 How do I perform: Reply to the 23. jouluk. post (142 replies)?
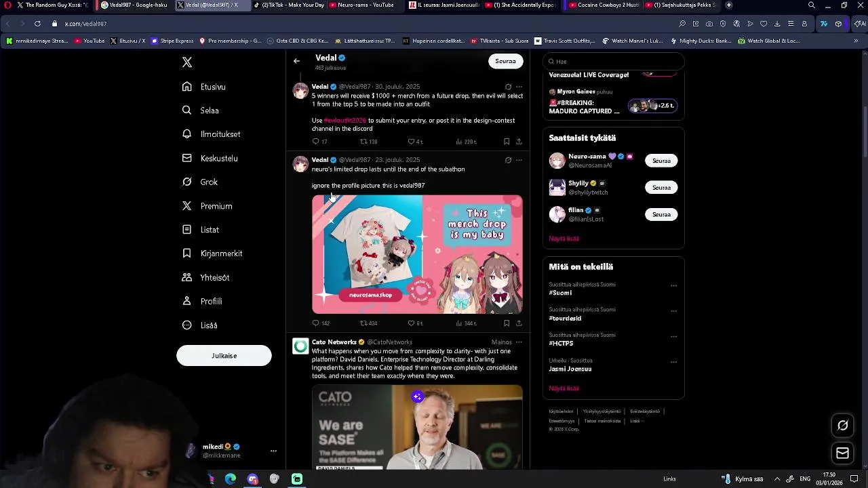click(321, 323)
